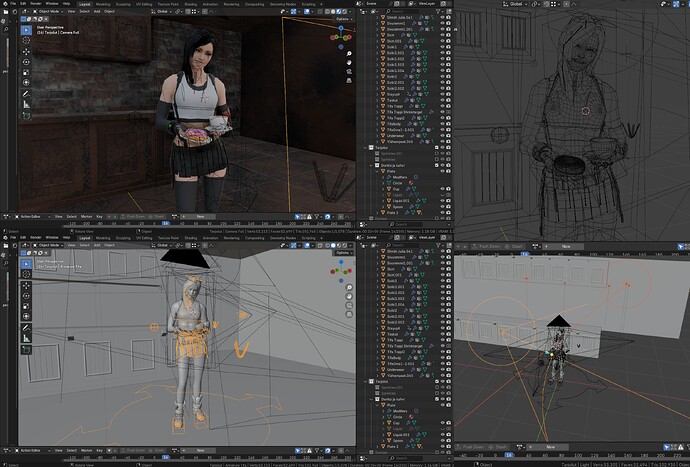Viewport: 690px width, 467px height.
Task: Select the Scale tool in the top rendered viewport
Action: [26, 72]
